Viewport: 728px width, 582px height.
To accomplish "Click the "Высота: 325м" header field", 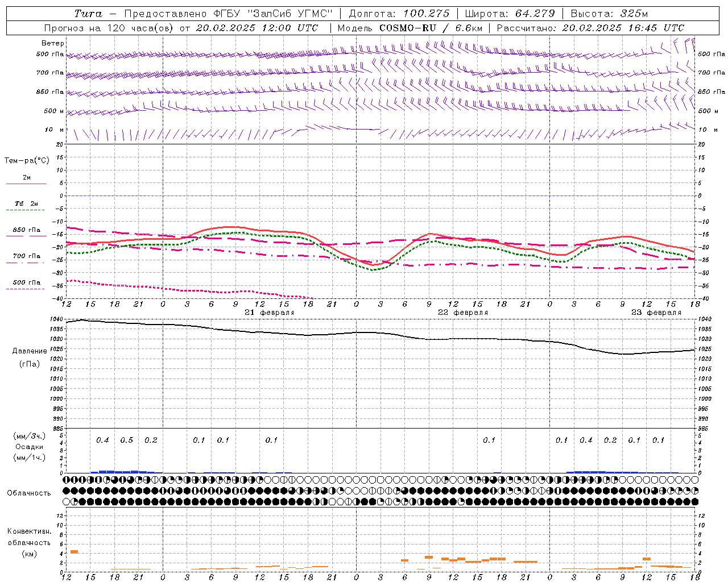I will click(x=609, y=14).
